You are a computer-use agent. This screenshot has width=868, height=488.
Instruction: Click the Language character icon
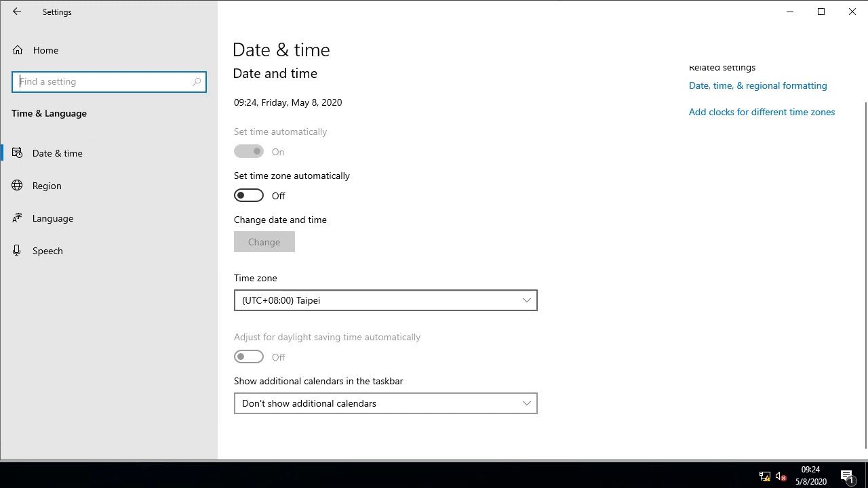tap(18, 218)
